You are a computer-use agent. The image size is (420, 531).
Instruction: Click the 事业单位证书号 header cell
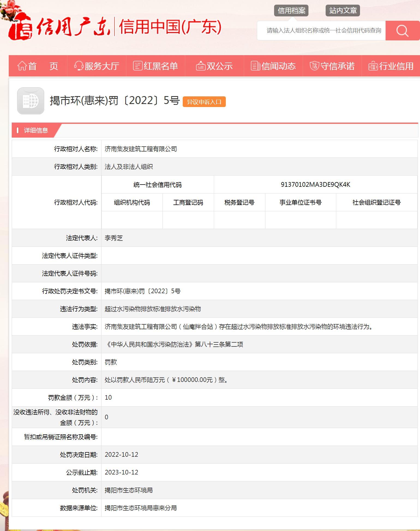click(x=301, y=203)
